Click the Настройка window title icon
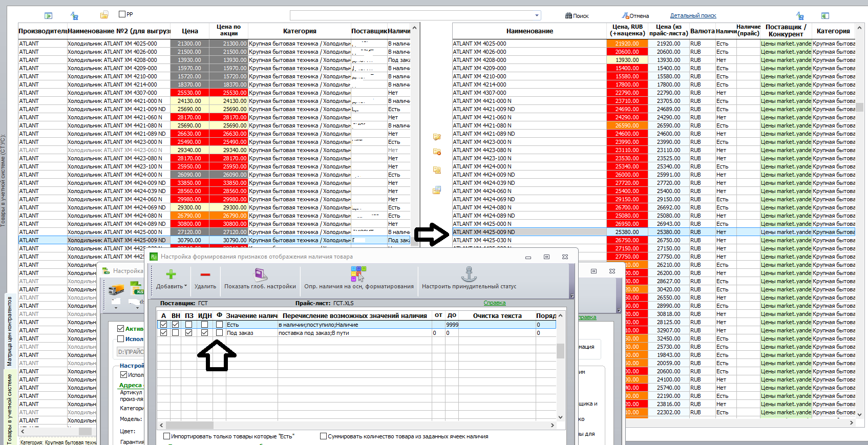 106,271
